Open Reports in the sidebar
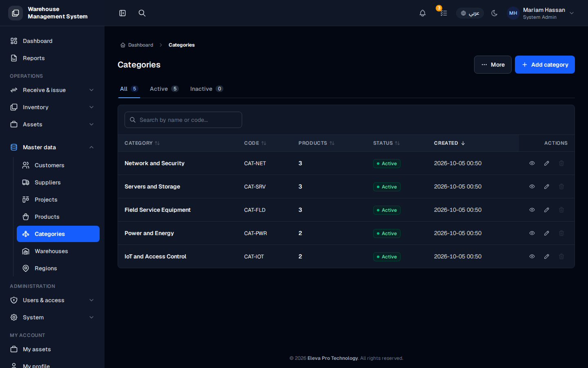 click(x=52, y=58)
